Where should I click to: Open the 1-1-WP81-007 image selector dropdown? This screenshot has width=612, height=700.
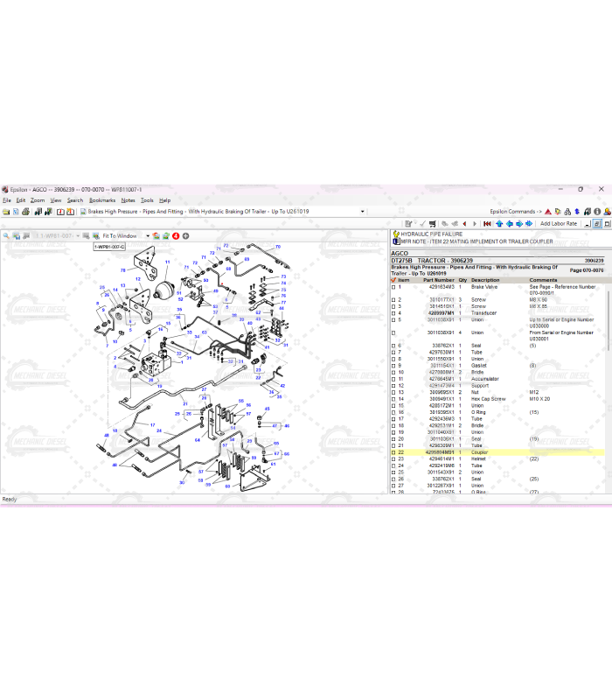click(78, 236)
